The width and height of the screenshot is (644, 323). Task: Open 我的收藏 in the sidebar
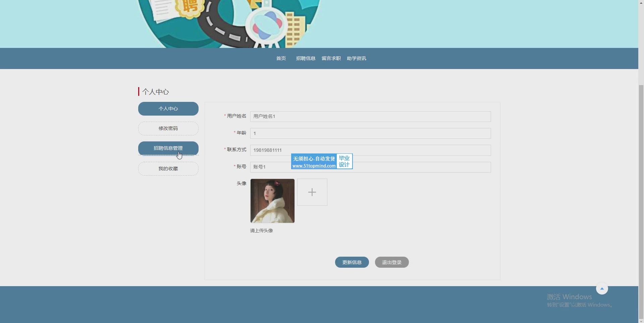coord(168,169)
